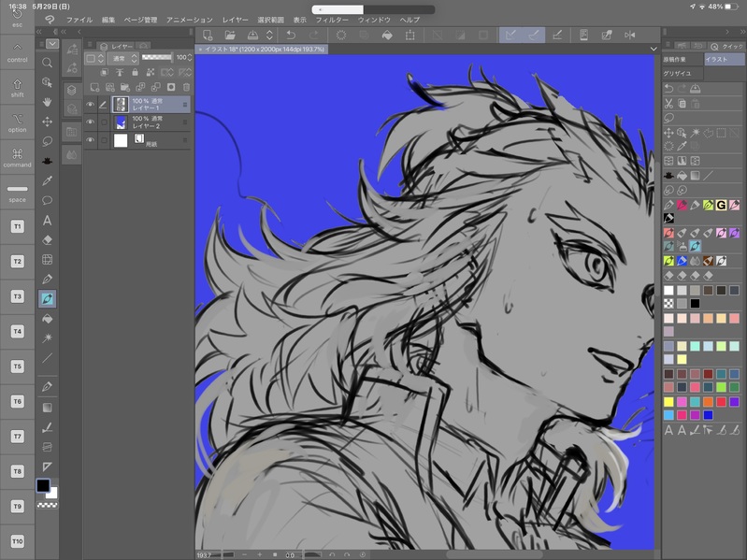Click the undo arrow in command bar
Viewport: 747px width, 560px height.
291,36
